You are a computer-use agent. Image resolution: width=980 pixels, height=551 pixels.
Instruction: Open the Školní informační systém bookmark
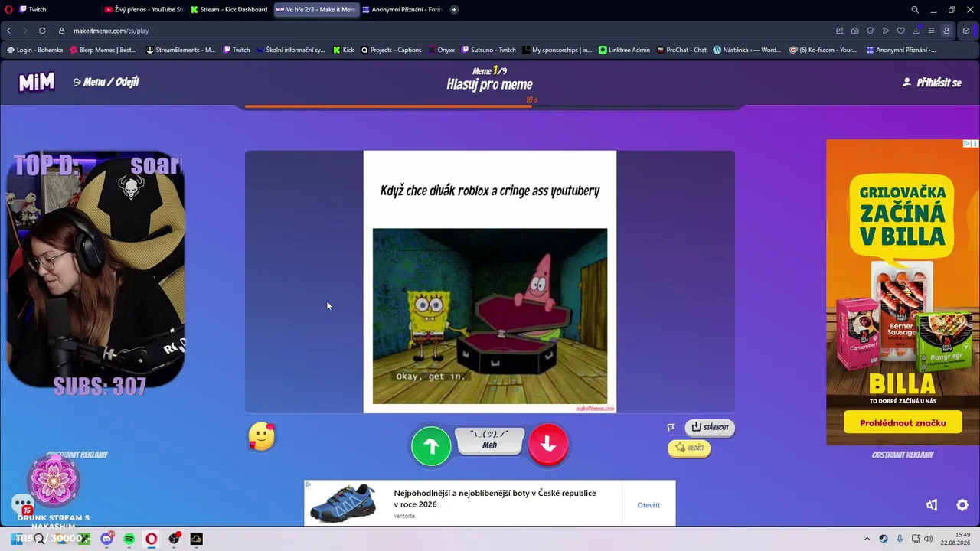click(x=290, y=50)
